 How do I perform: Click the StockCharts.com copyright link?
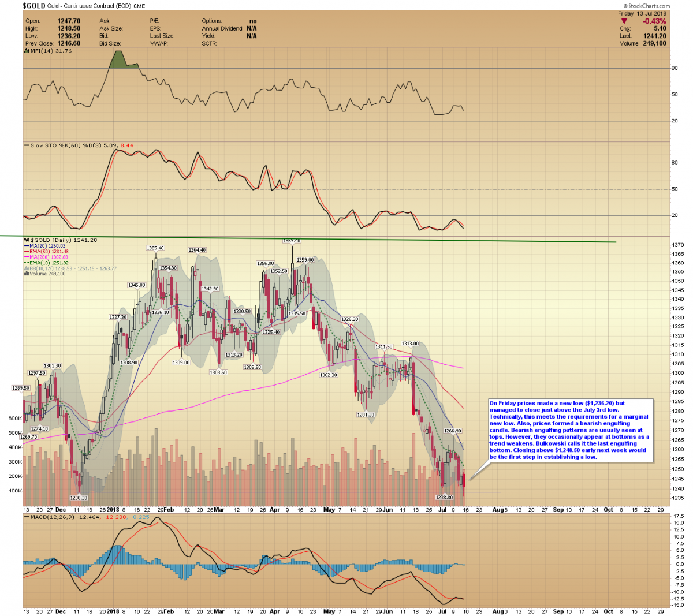[x=648, y=6]
